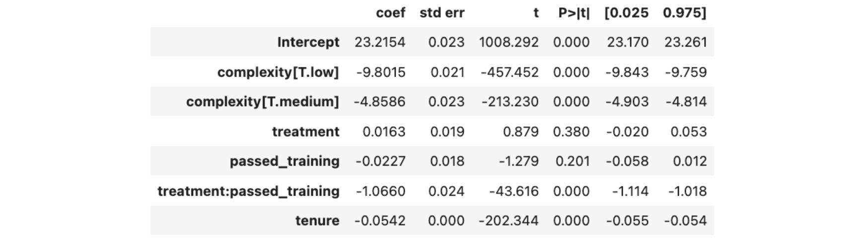
Task: Click the complexity[T.low] row label
Action: pos(278,72)
